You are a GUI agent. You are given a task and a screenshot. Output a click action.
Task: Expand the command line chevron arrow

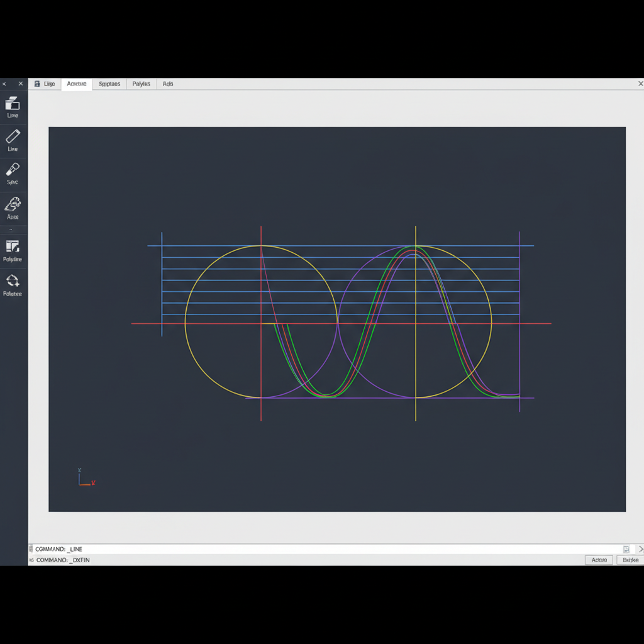click(x=641, y=549)
